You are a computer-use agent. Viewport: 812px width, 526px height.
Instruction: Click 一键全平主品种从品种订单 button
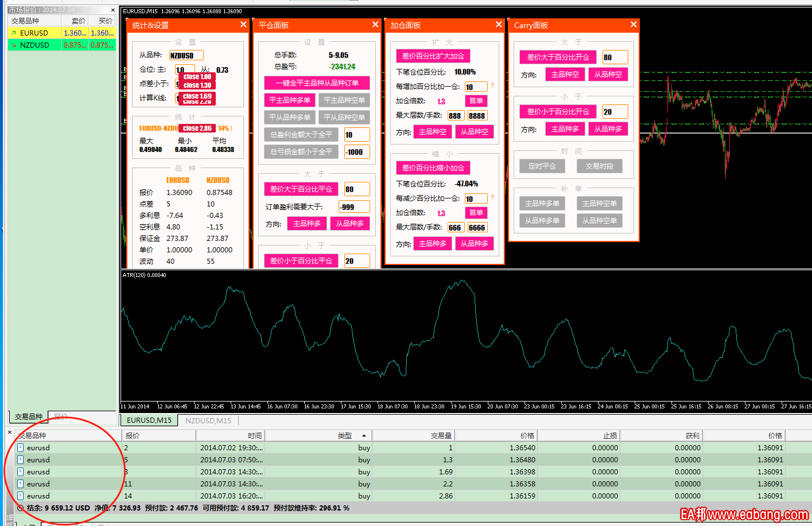coord(317,83)
